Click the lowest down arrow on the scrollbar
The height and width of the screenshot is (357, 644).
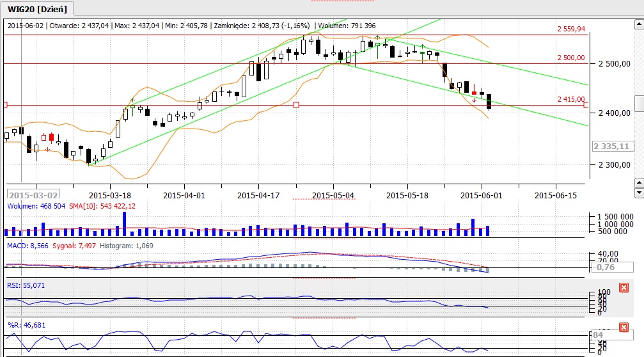tap(639, 192)
